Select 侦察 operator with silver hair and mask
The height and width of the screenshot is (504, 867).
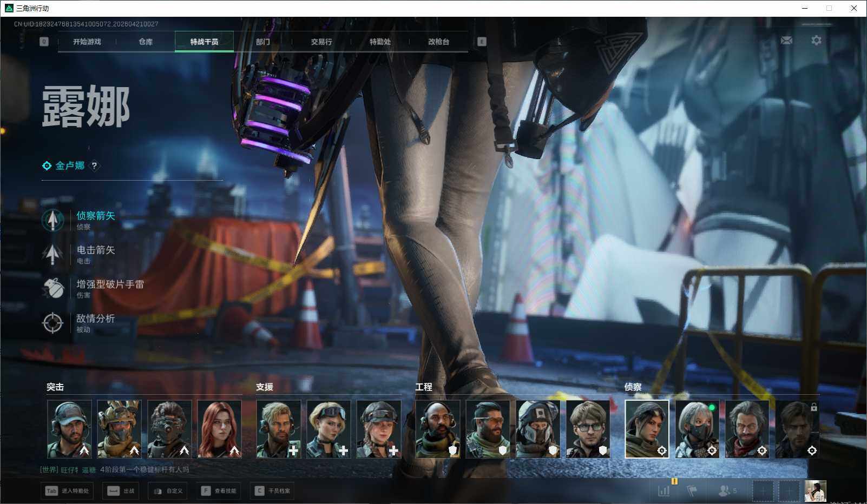point(697,429)
